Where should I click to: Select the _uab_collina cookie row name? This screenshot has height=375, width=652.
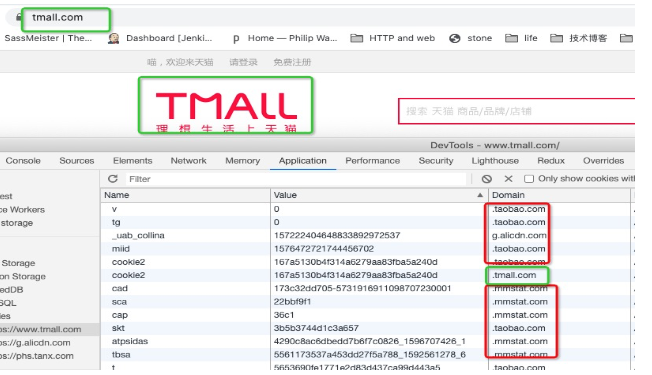(138, 236)
